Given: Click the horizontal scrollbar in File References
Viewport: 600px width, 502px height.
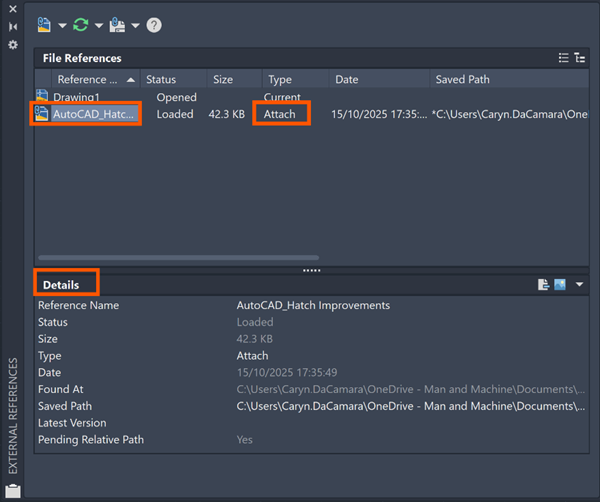Looking at the screenshot, I should (x=180, y=257).
